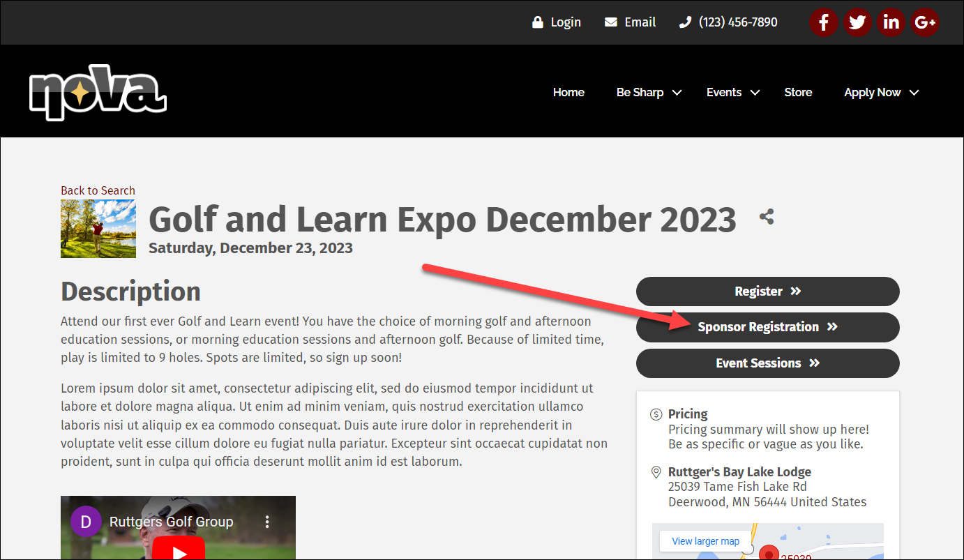Click the Sponsor Registration button
This screenshot has width=964, height=560.
click(767, 327)
